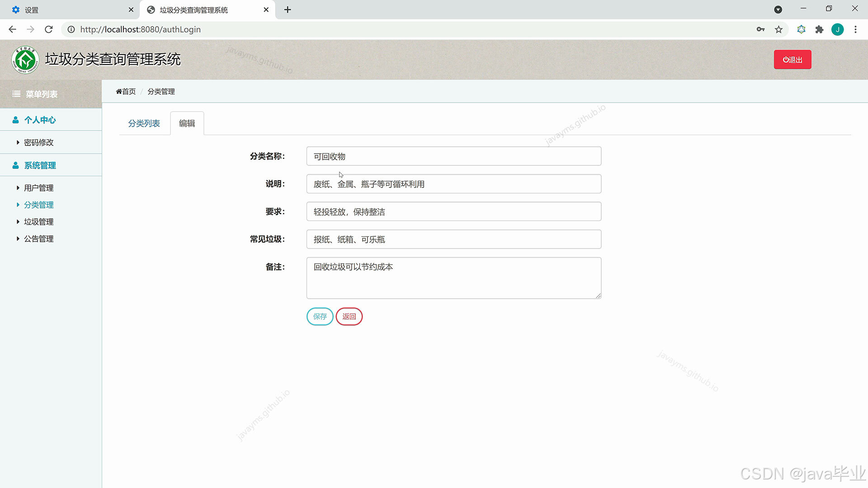Viewport: 868px width, 488px height.
Task: Click the globe icon on active tab
Action: 151,9
